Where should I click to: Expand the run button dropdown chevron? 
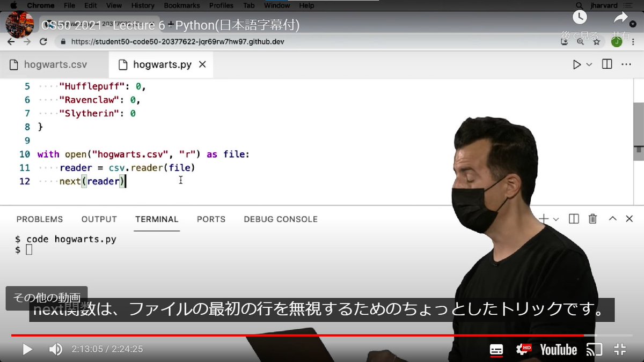click(x=589, y=64)
